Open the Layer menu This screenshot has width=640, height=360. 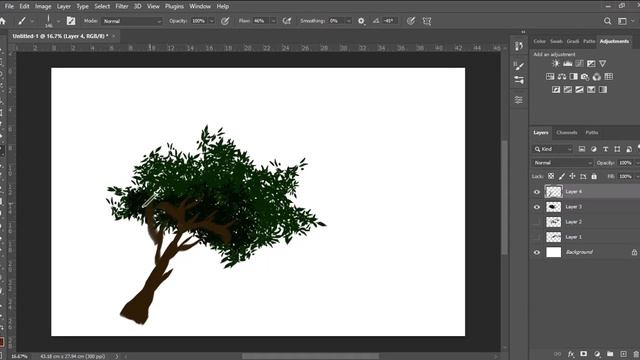coord(64,6)
